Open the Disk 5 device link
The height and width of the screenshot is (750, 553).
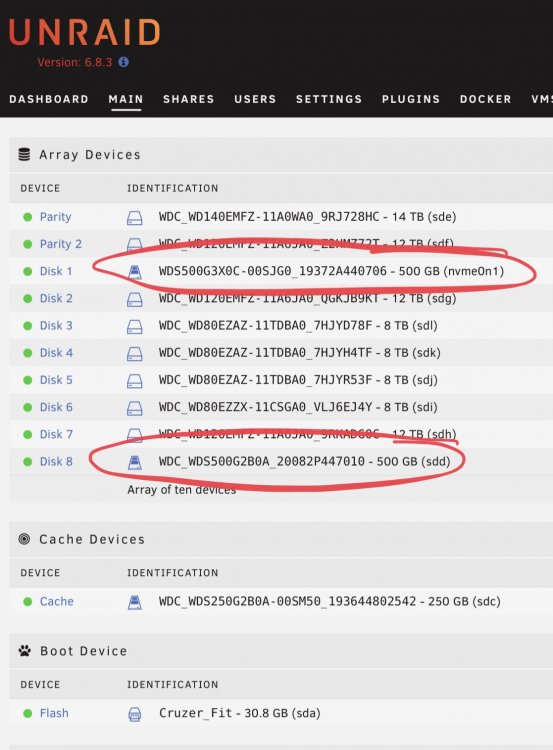[56, 380]
